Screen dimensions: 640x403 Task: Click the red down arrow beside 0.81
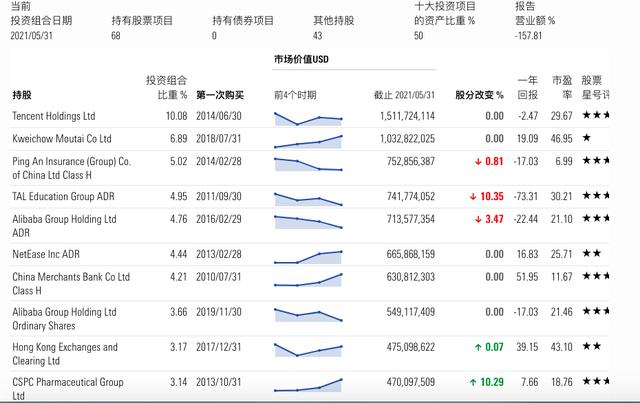(478, 162)
